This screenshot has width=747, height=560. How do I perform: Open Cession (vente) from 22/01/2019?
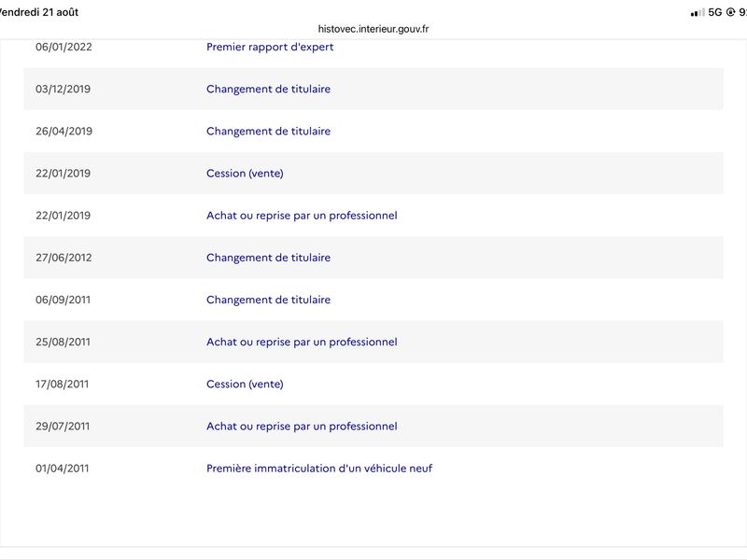(245, 174)
